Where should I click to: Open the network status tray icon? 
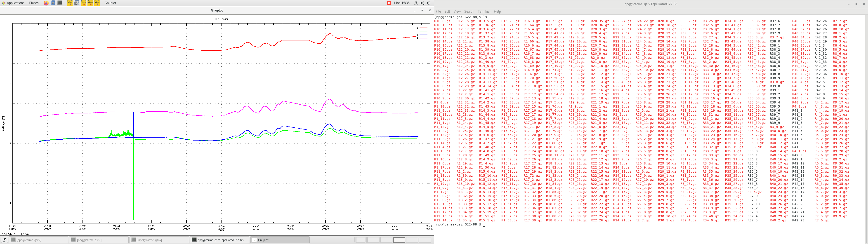pyautogui.click(x=416, y=3)
